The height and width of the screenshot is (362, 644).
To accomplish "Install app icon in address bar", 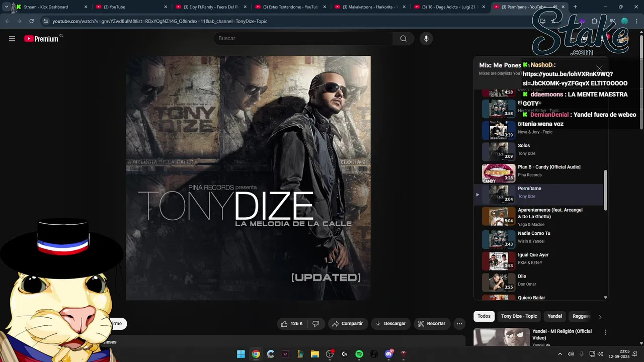I will pyautogui.click(x=542, y=21).
